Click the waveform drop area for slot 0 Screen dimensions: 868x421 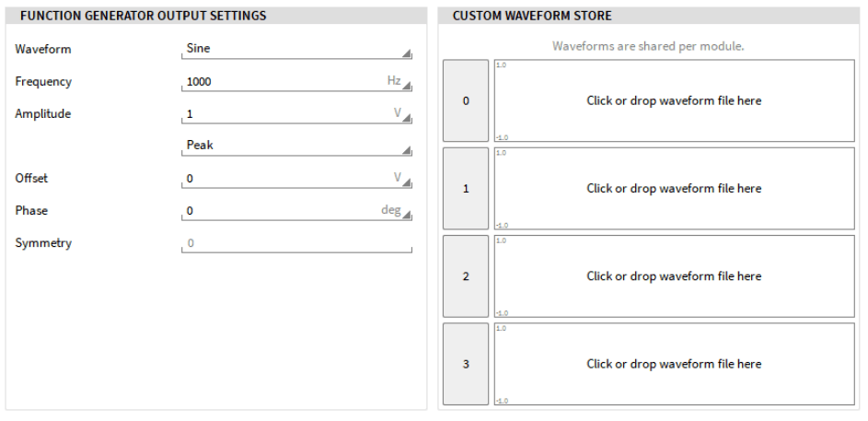click(x=674, y=101)
